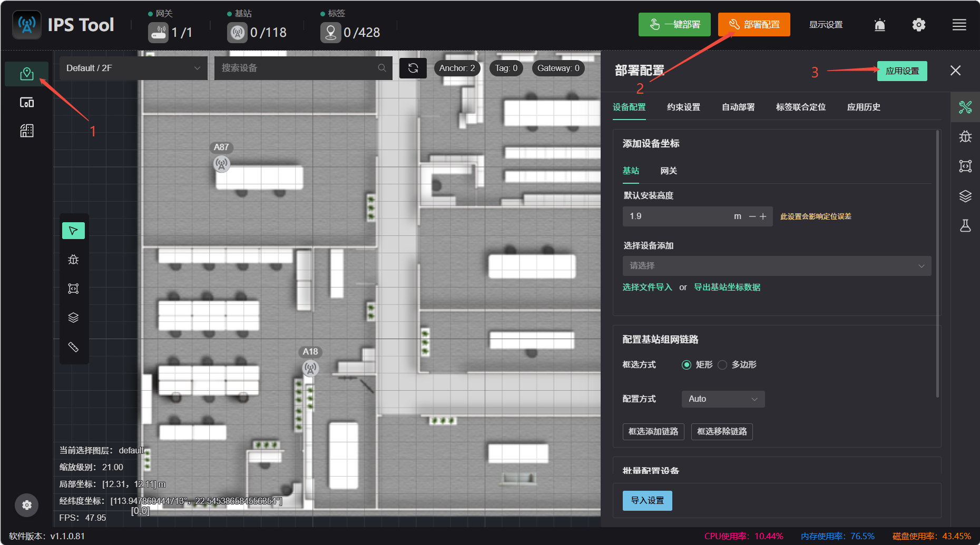Increase default install height

pos(763,216)
